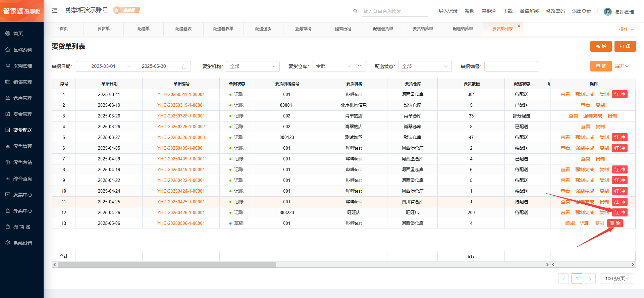Click the 微商城 bag icon
The image size is (644, 298).
8,227
